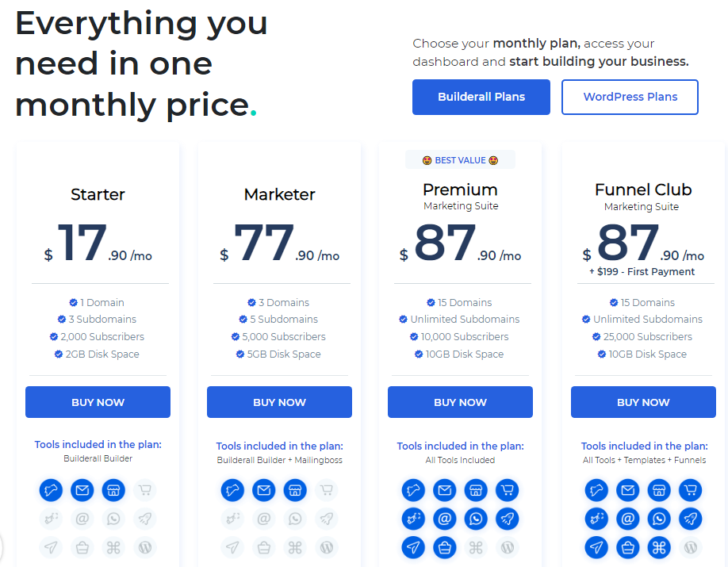Click greyed shopping cart icon in Starter plan

pyautogui.click(x=144, y=491)
